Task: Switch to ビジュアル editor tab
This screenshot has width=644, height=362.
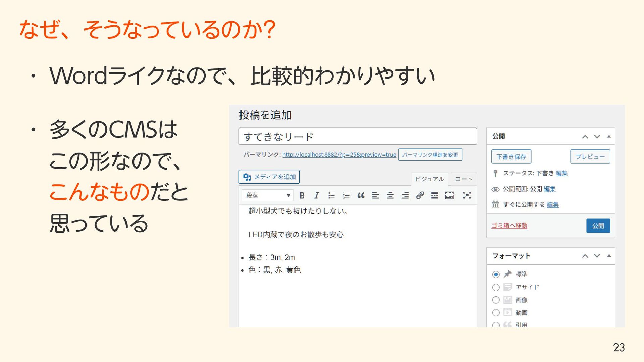Action: coord(429,179)
